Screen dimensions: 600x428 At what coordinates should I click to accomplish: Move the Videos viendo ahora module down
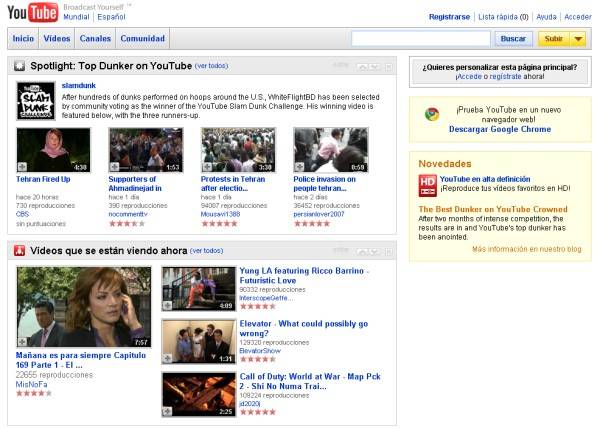click(x=375, y=252)
